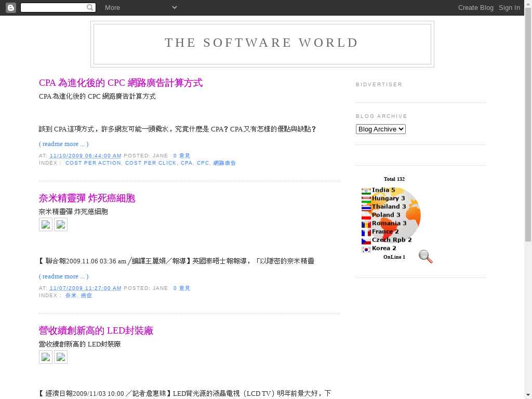The width and height of the screenshot is (532, 399).
Task: Open post titled CPA 為進化後的 CPC 網路廣告計算方式
Action: [x=121, y=83]
